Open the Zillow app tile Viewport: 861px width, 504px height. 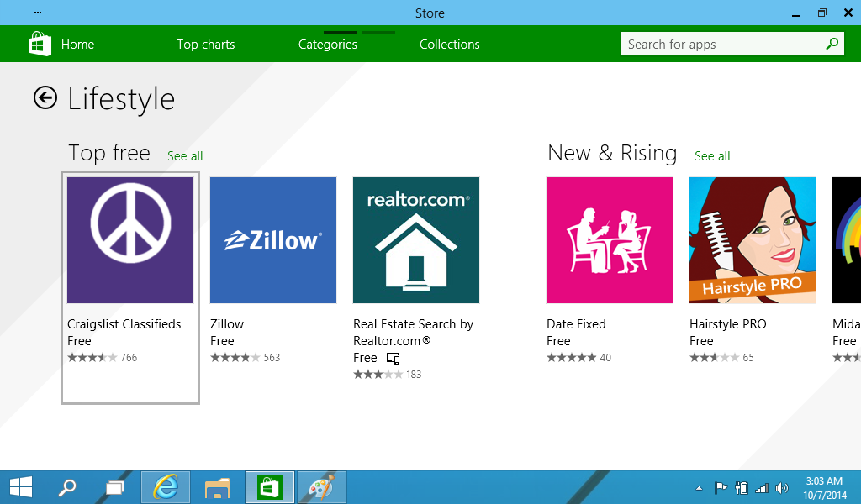coord(273,239)
